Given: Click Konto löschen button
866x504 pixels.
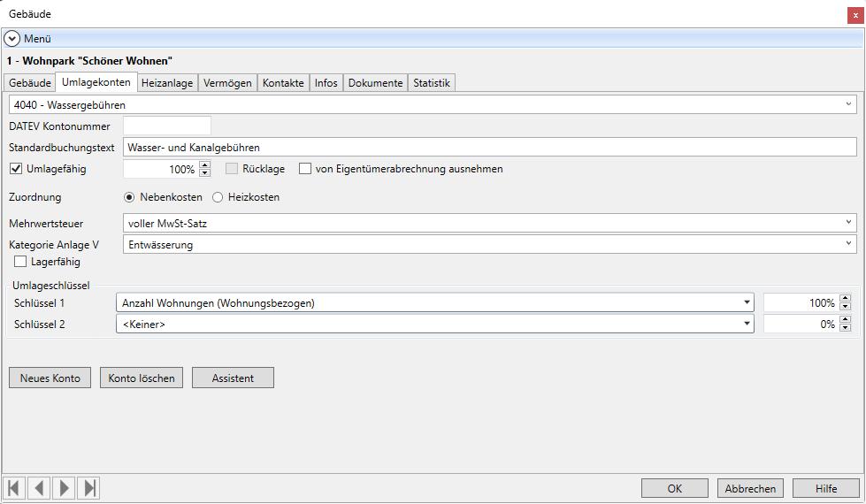Looking at the screenshot, I should pyautogui.click(x=142, y=378).
